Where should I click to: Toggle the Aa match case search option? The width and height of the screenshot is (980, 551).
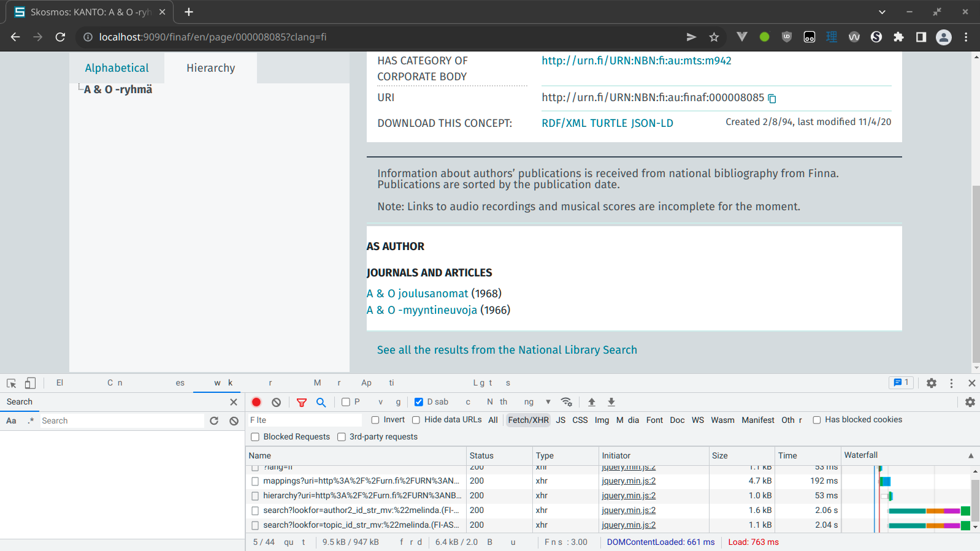point(11,420)
